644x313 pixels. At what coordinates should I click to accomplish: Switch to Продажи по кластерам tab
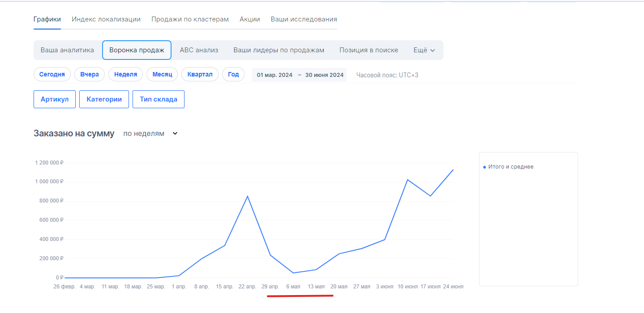tap(190, 19)
